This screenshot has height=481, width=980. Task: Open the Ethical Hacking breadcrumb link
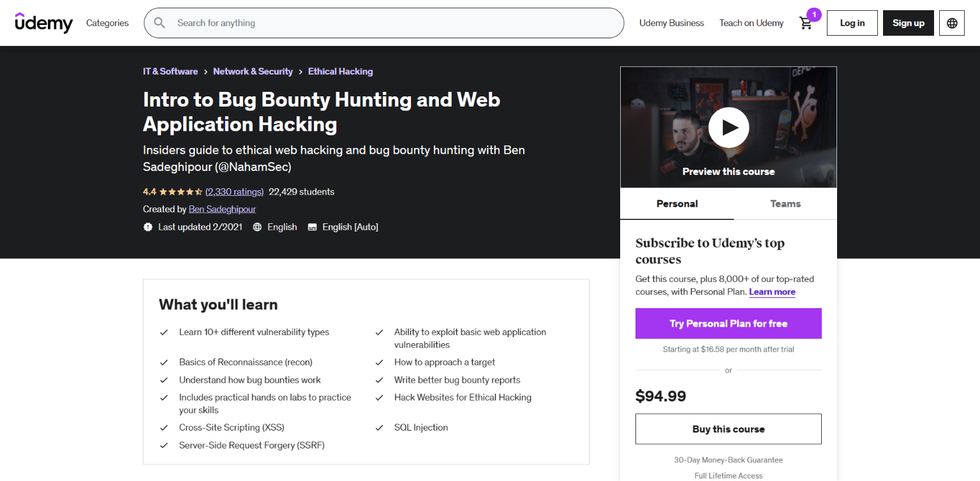click(340, 71)
